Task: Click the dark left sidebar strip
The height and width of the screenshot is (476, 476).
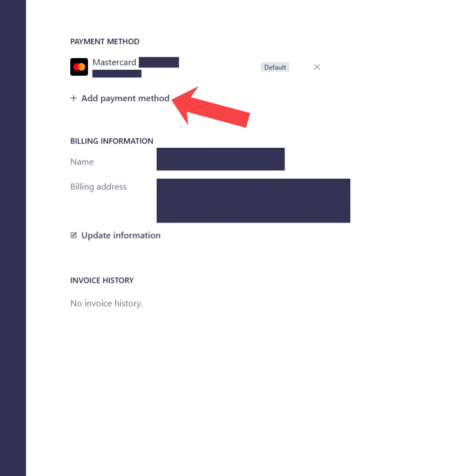Action: tap(13, 238)
